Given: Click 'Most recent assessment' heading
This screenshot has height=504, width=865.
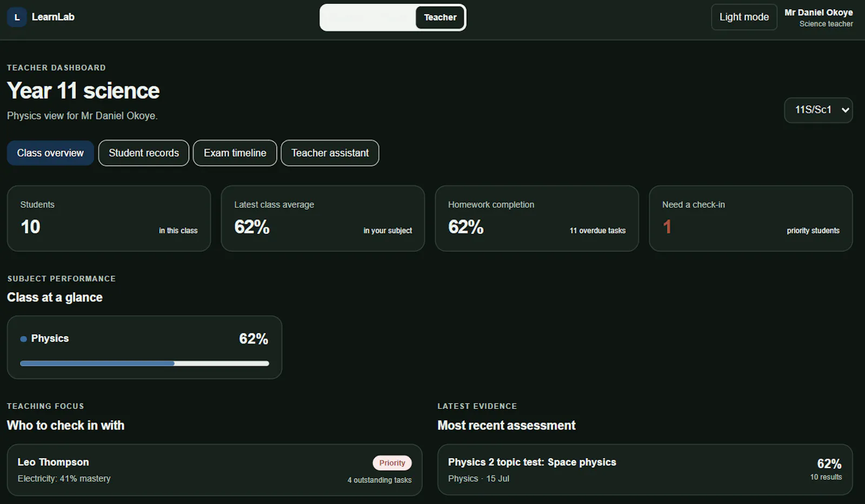Looking at the screenshot, I should 507,425.
